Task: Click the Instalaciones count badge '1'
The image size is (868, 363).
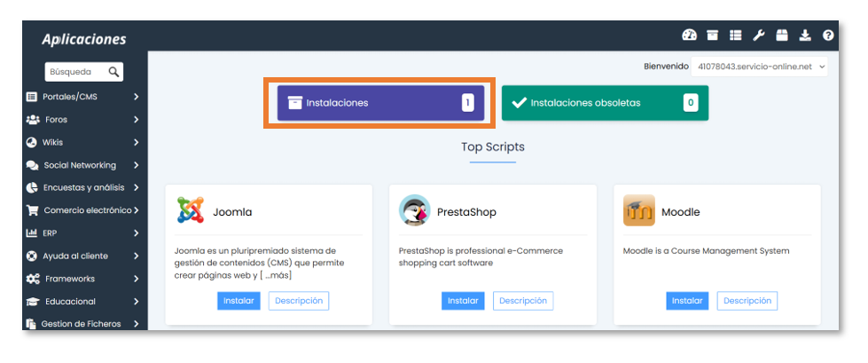Action: tap(468, 103)
